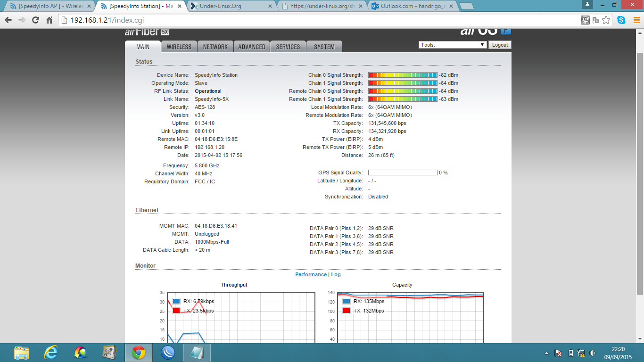Click the shield extension icon in Chrome toolbar
Screen dimensions: 644x362
[585, 20]
